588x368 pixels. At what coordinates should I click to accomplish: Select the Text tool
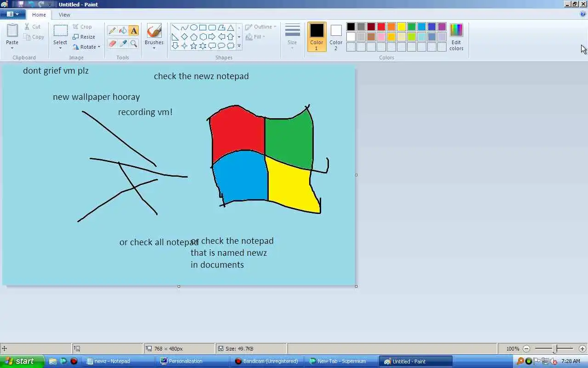(134, 31)
